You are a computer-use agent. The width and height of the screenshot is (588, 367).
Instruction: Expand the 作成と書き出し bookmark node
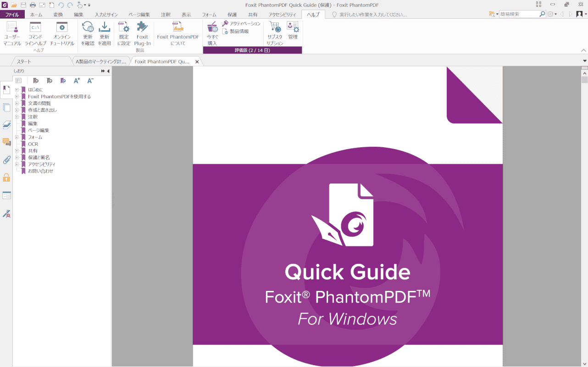coord(17,110)
